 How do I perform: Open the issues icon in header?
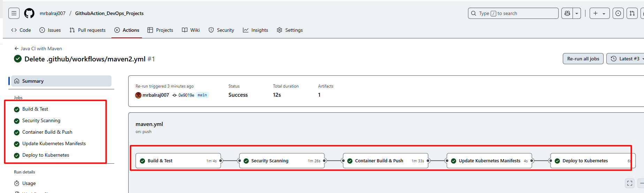(618, 13)
